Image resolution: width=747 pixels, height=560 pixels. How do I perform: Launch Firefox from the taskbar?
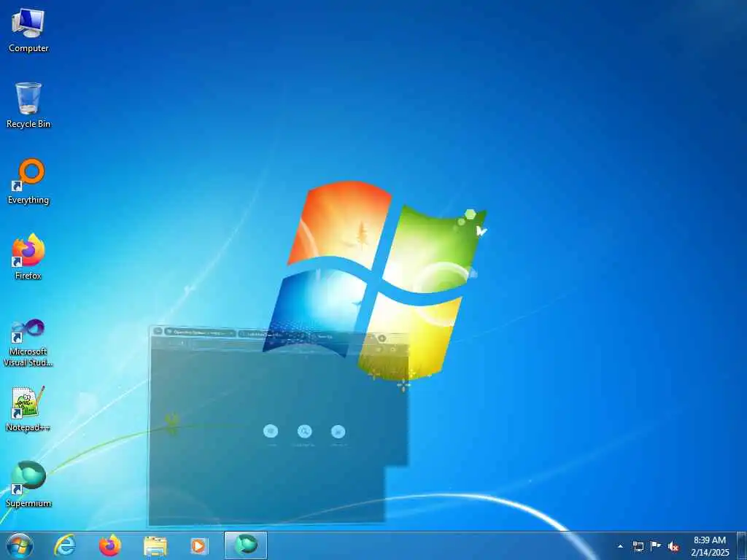(110, 545)
